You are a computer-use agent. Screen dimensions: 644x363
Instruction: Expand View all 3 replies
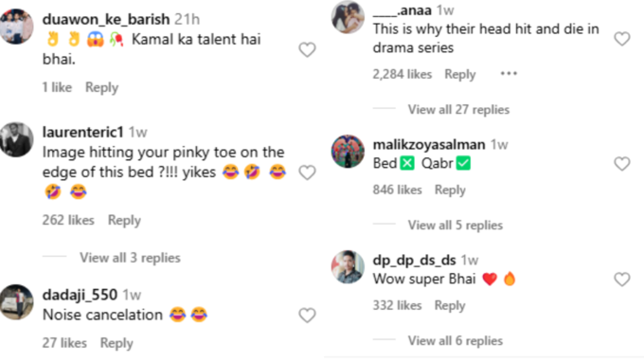[x=130, y=258]
